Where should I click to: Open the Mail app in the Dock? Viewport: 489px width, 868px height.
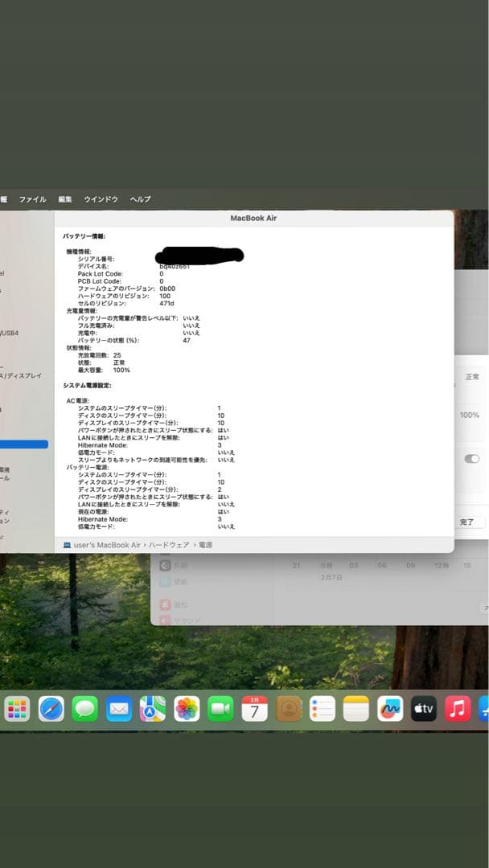(x=119, y=709)
